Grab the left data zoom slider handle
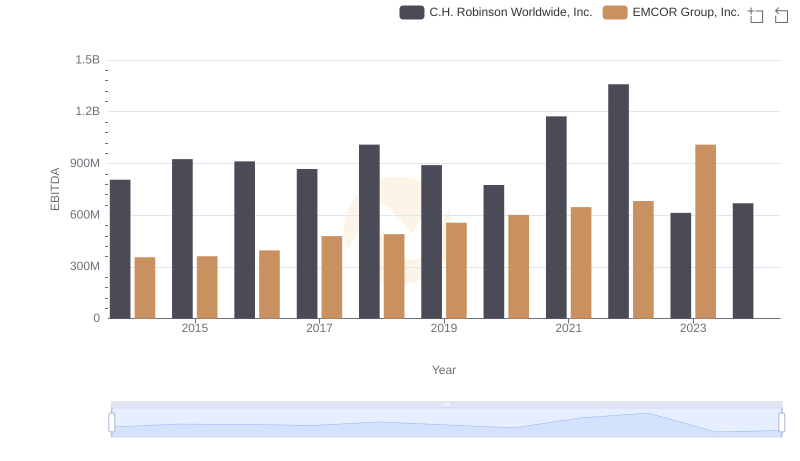The image size is (800, 461). click(x=112, y=422)
